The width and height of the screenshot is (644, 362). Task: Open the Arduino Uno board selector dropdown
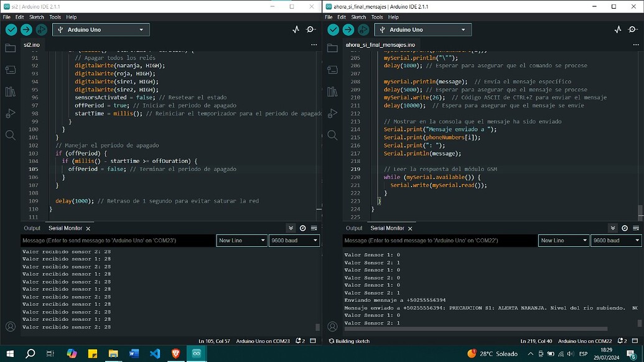pyautogui.click(x=101, y=29)
